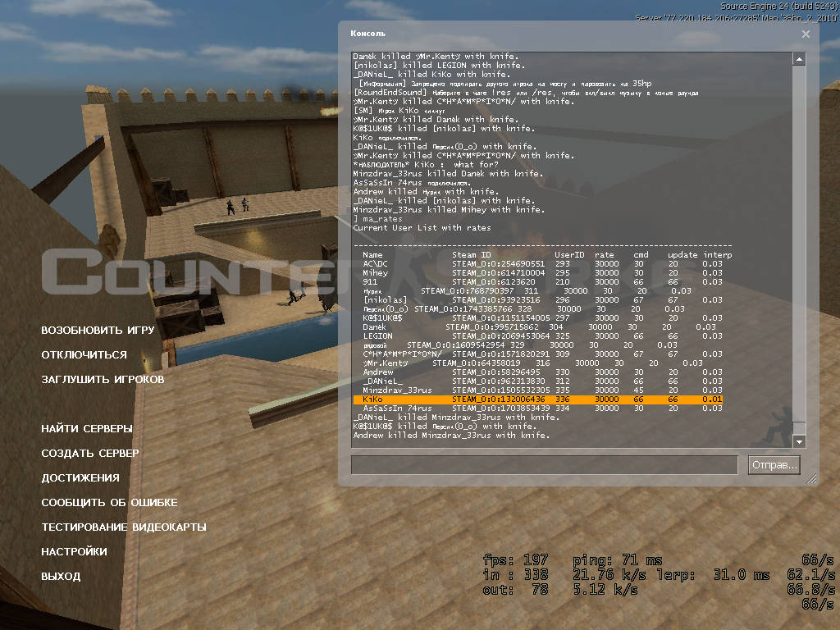Click the K@$1UK@$ row in rates table
Viewport: 840px width, 630px height.
pyautogui.click(x=543, y=317)
